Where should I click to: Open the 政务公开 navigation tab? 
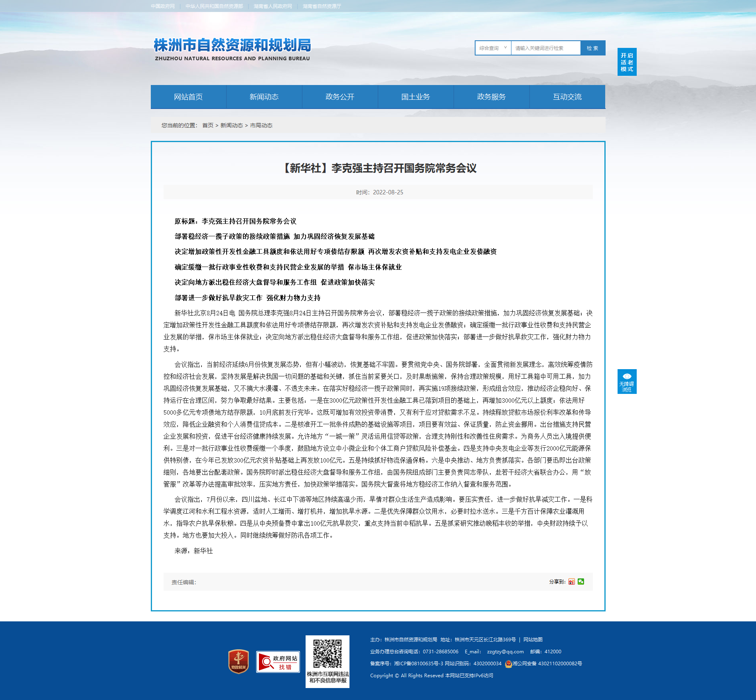[x=340, y=97]
